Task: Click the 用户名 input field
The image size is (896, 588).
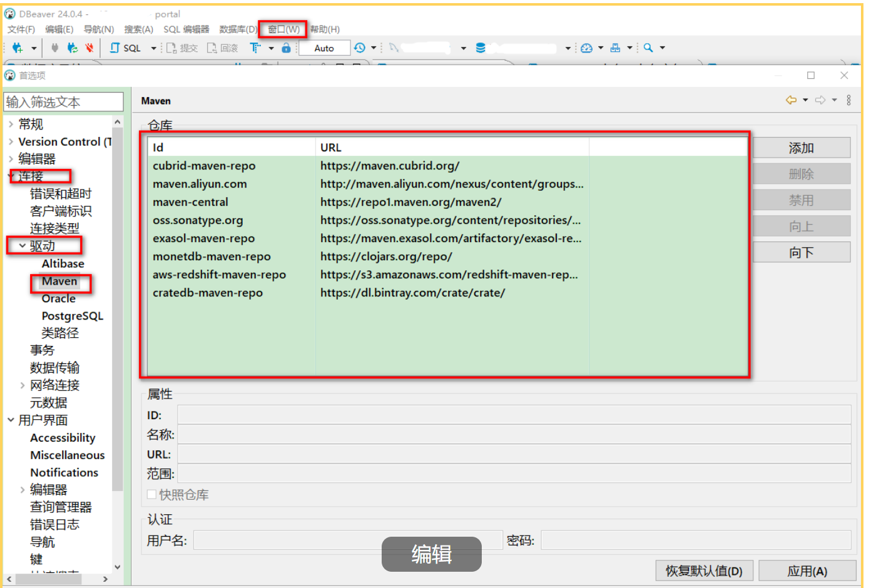Action: [x=348, y=540]
